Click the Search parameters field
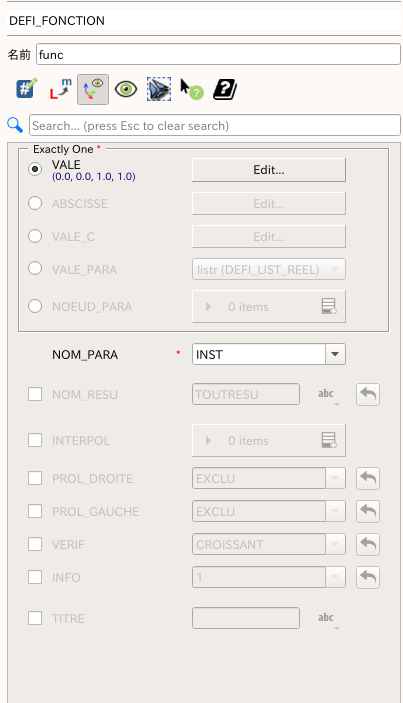 click(215, 126)
